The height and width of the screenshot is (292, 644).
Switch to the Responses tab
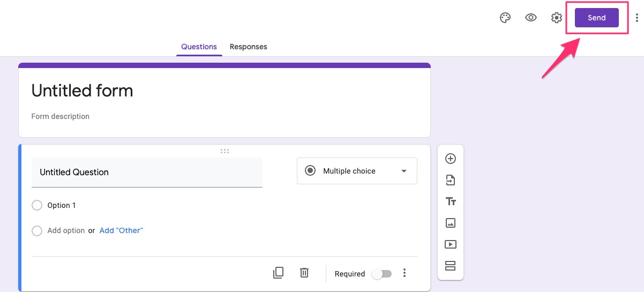tap(248, 47)
